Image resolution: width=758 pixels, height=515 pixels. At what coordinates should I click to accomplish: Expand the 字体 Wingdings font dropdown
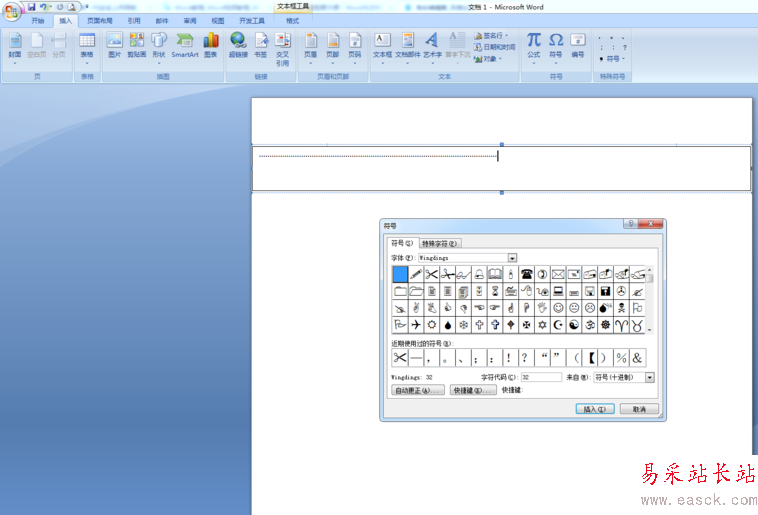click(x=512, y=258)
